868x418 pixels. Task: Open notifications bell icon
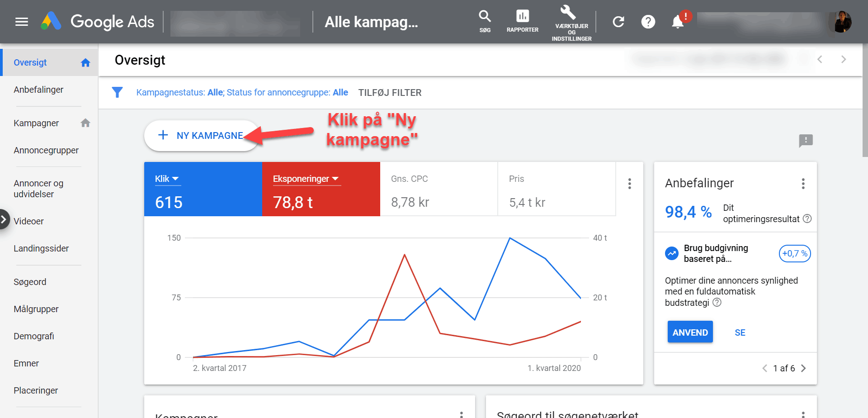[x=677, y=22]
